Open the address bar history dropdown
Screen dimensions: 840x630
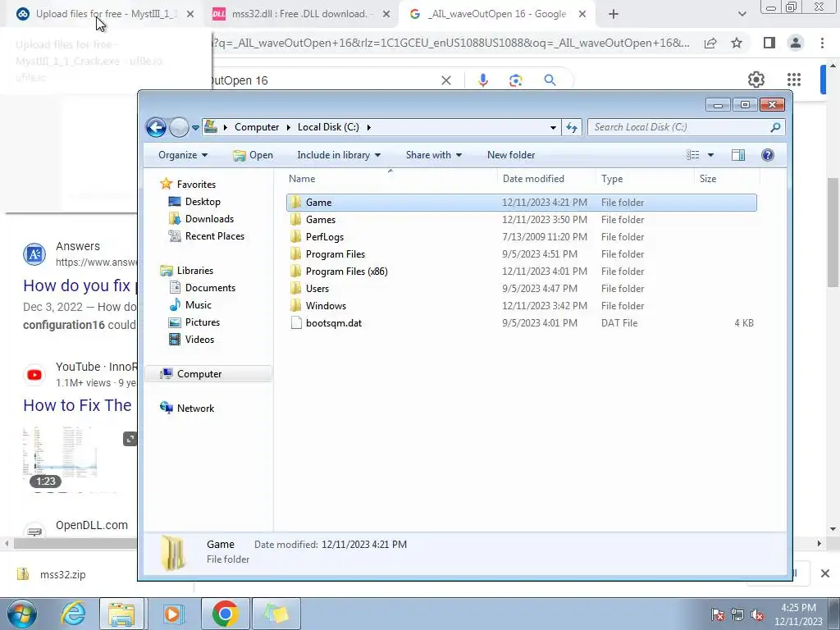553,127
